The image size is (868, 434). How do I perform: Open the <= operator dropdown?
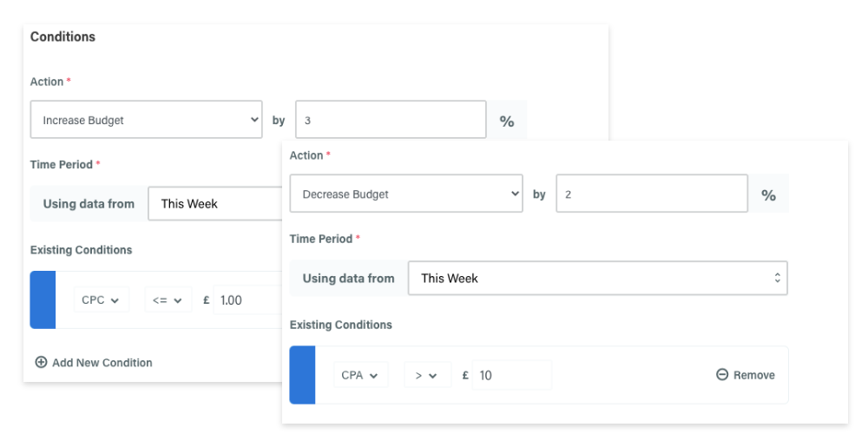point(168,299)
